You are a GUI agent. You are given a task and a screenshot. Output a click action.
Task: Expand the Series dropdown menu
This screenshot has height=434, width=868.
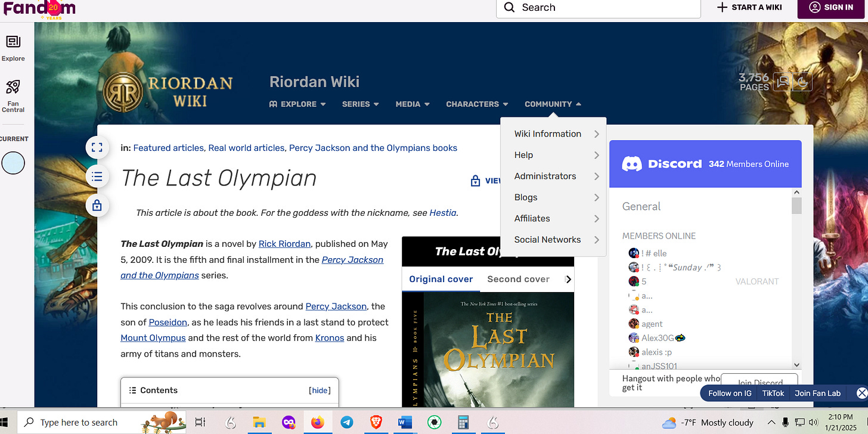[361, 104]
